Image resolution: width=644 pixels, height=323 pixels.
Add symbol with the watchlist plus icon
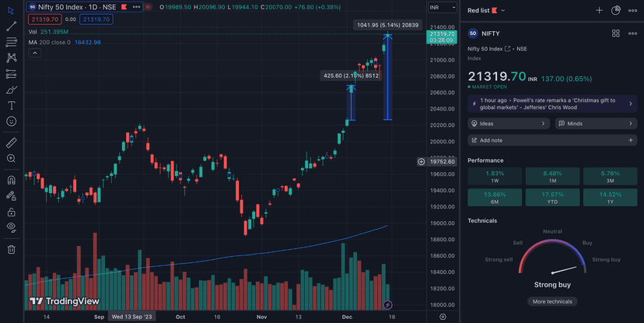point(599,11)
